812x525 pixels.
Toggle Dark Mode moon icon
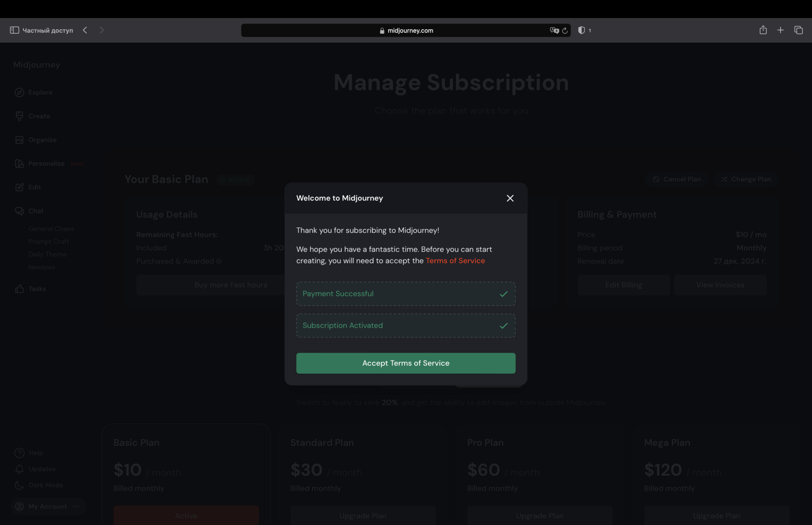19,485
